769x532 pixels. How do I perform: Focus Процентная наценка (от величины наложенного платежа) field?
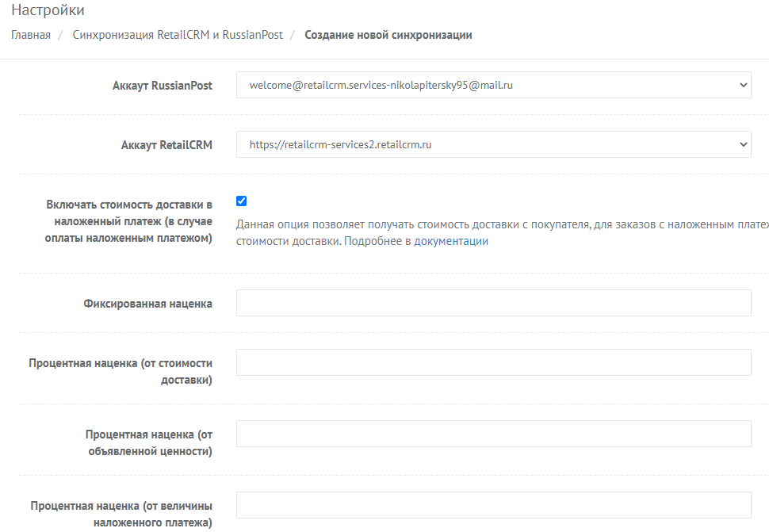[493, 505]
